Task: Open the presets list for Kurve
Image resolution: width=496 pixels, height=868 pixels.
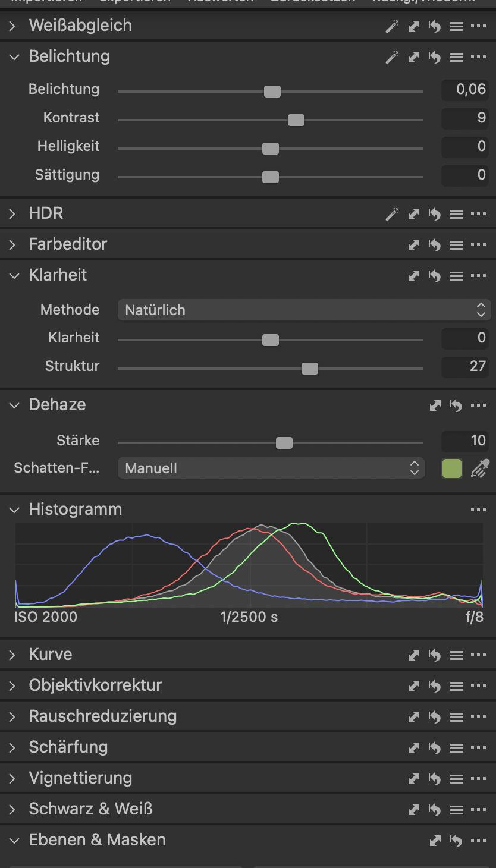Action: pyautogui.click(x=456, y=655)
